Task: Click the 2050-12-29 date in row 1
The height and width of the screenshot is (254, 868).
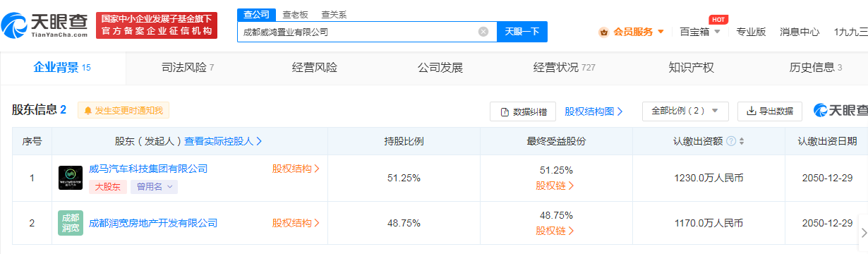Action: pyautogui.click(x=826, y=179)
